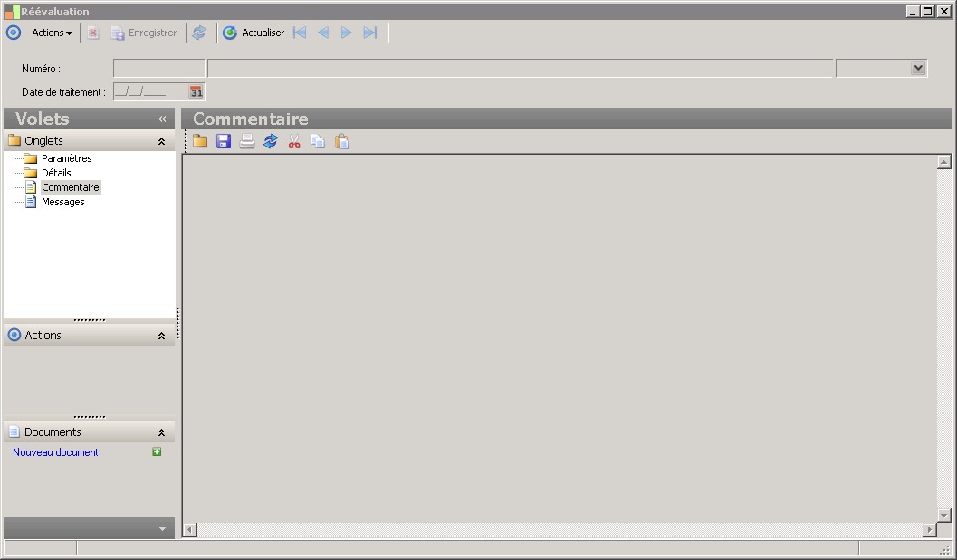Click the blue circle Actions icon in toolbar
The height and width of the screenshot is (560, 957).
point(14,33)
